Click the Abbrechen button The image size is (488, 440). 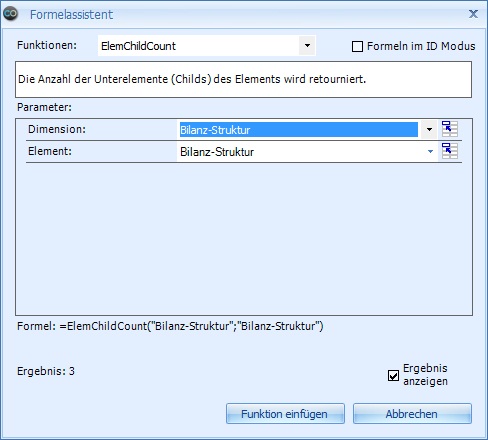click(x=412, y=414)
